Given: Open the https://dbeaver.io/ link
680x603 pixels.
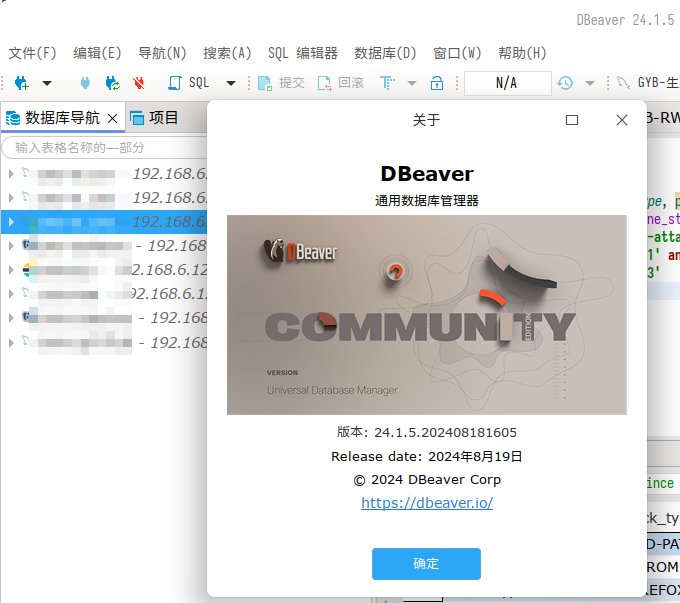Looking at the screenshot, I should pyautogui.click(x=427, y=503).
